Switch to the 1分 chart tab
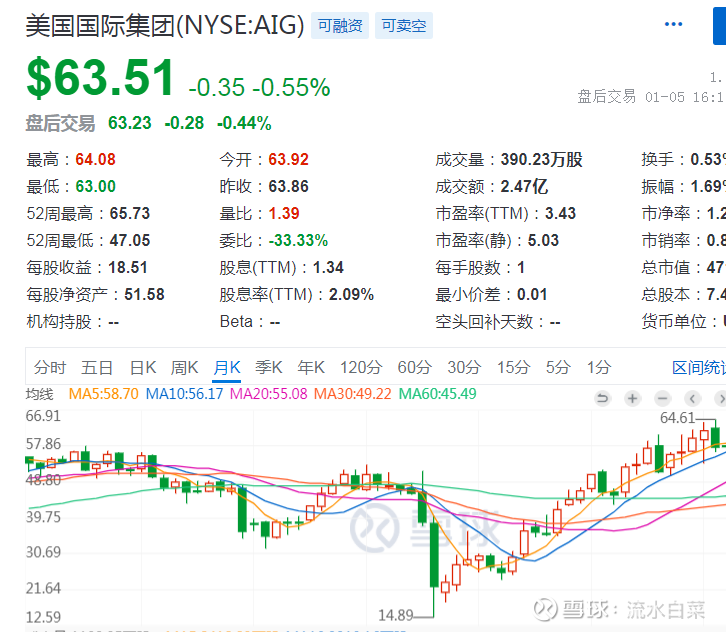This screenshot has height=632, width=726. coord(599,368)
